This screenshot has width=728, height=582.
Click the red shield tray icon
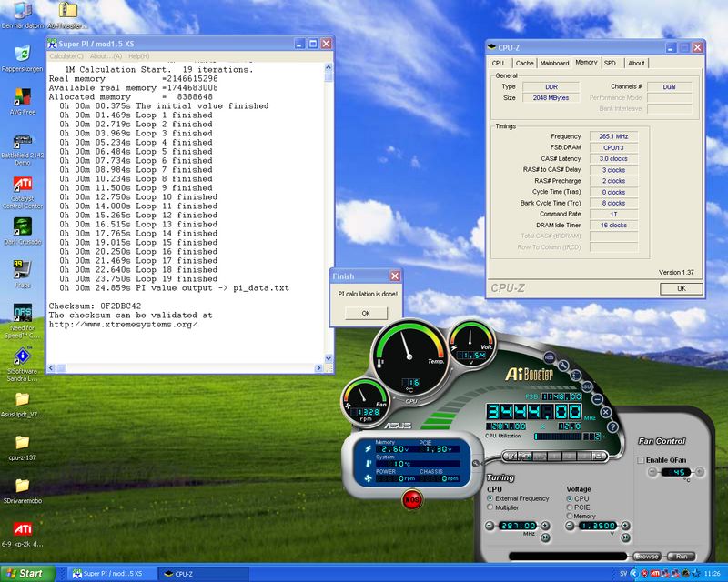644,574
